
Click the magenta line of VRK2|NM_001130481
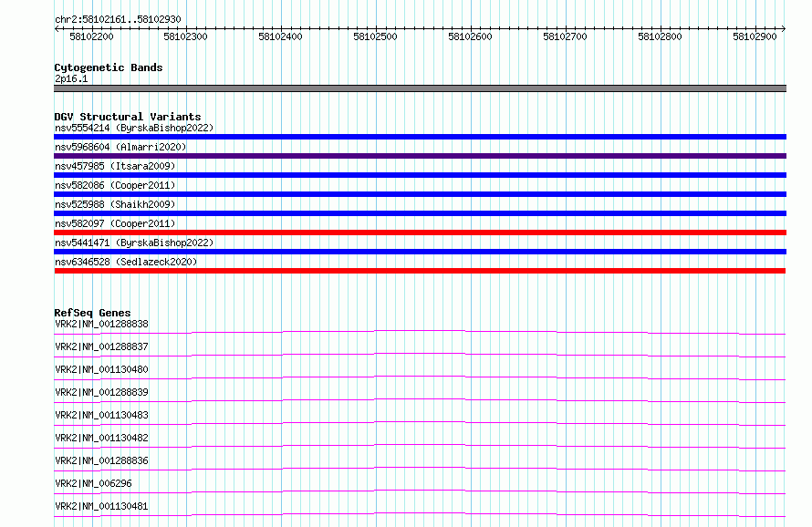point(420,514)
